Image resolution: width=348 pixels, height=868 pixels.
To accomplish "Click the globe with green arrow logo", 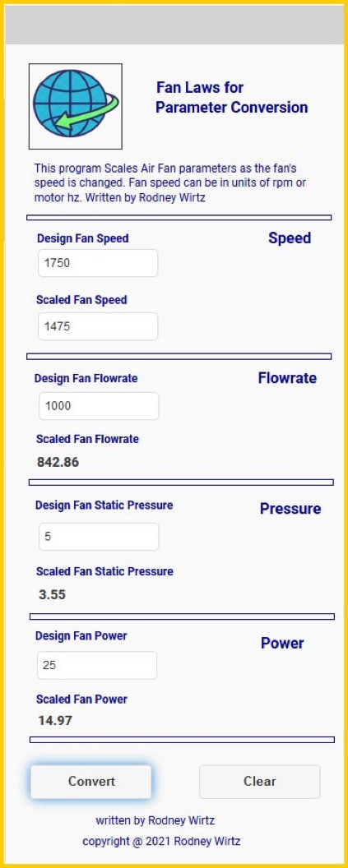I will point(76,106).
